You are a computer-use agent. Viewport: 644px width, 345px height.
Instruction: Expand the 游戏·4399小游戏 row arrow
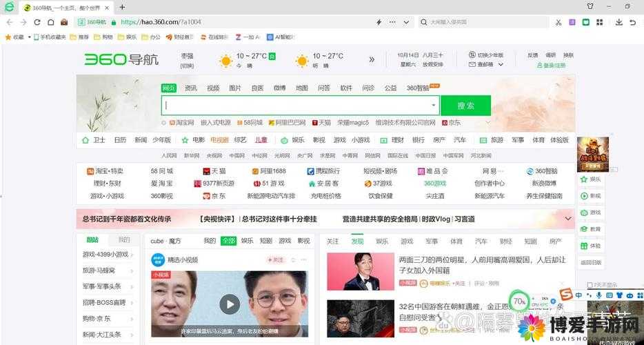point(132,255)
